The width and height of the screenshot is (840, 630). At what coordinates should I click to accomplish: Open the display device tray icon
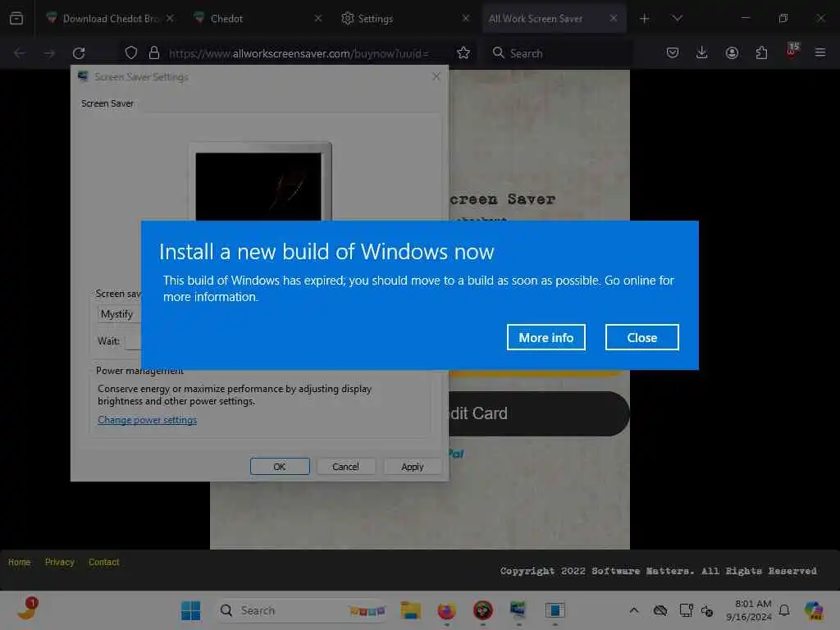point(686,610)
